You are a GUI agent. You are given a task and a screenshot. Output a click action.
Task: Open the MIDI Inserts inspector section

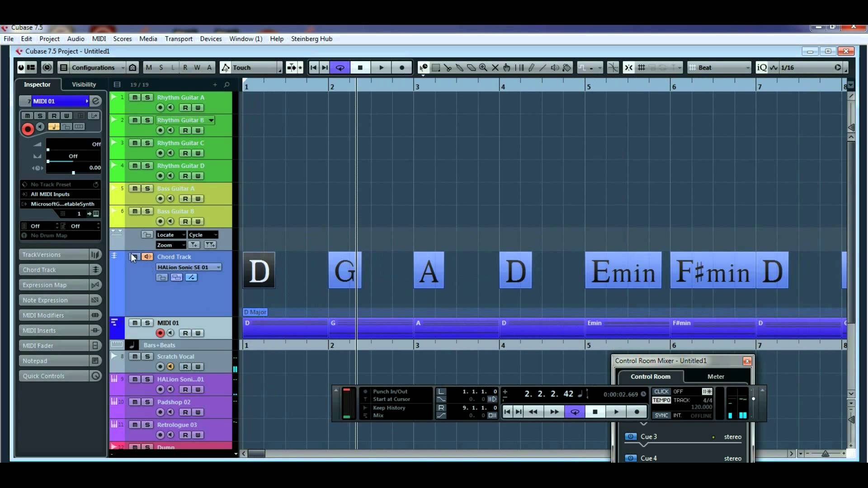pyautogui.click(x=54, y=331)
